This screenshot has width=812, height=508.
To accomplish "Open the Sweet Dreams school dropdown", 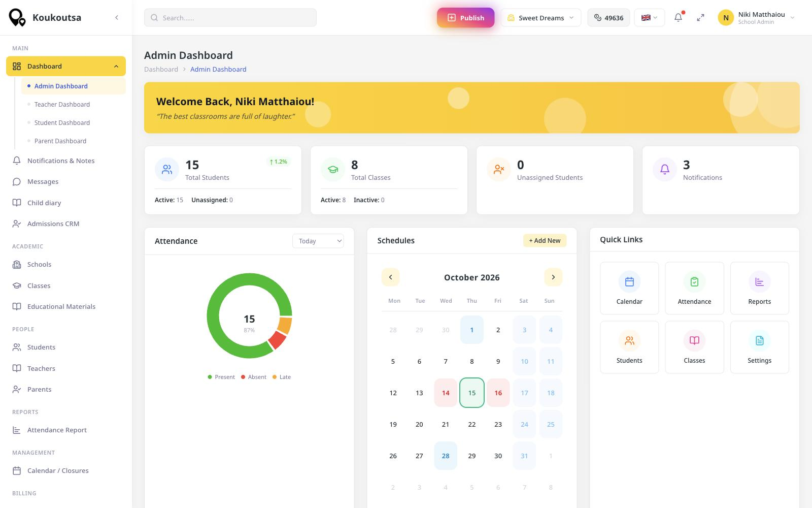I will tap(540, 18).
